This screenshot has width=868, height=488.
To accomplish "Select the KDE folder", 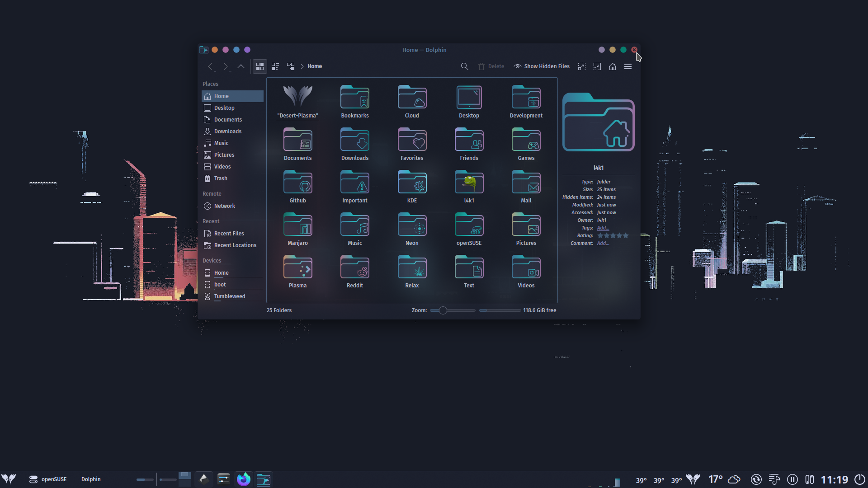I will click(x=412, y=187).
